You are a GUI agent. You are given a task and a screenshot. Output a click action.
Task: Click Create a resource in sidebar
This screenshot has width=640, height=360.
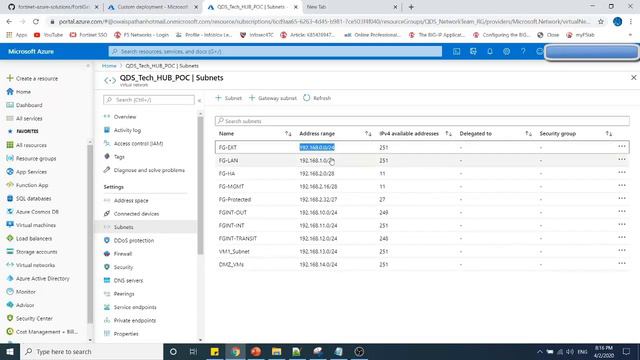(x=32, y=78)
